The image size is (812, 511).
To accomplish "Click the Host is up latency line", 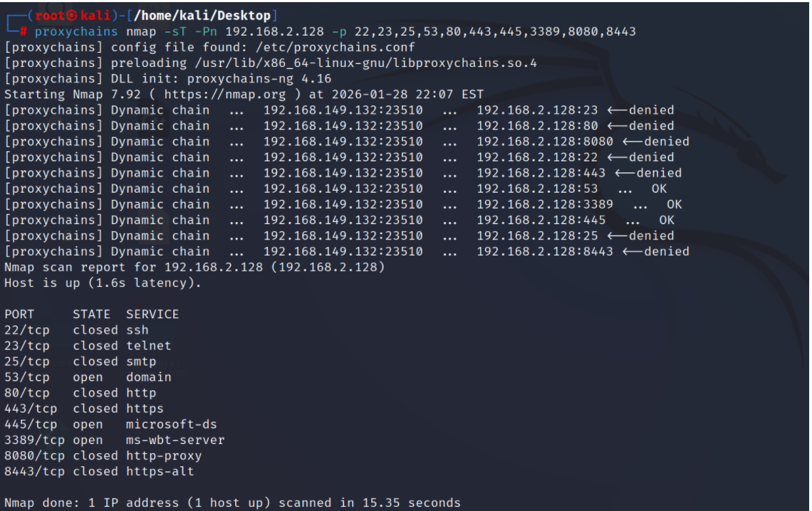I will point(103,283).
